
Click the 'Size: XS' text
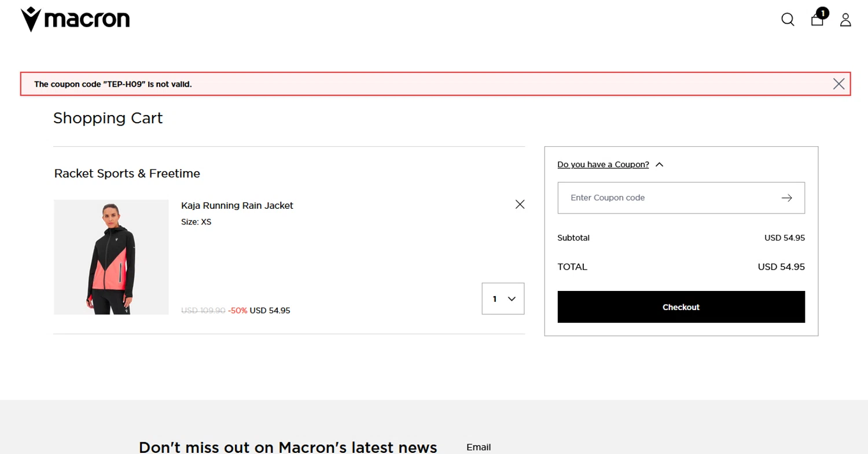pyautogui.click(x=196, y=222)
